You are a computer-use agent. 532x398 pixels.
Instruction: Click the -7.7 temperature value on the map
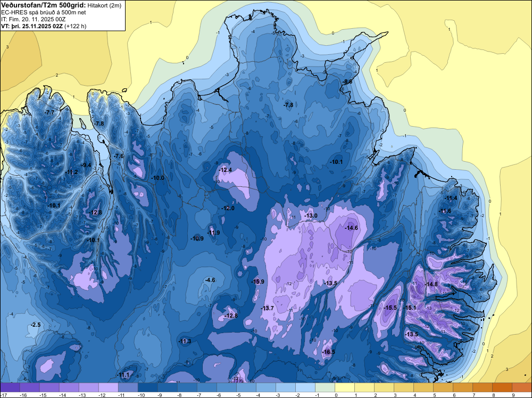click(49, 112)
